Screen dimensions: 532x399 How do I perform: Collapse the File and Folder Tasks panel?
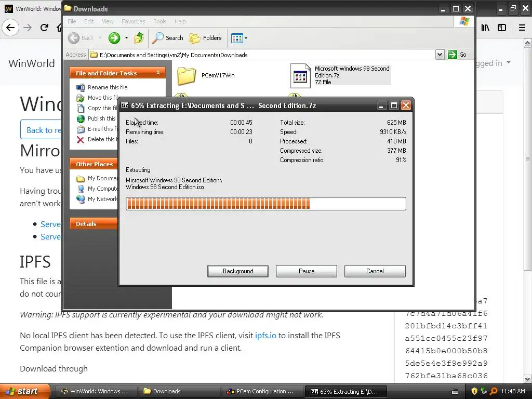pos(158,73)
